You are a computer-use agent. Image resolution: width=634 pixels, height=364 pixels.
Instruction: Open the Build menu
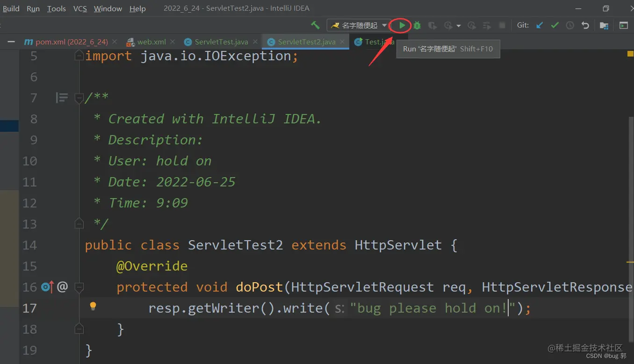pyautogui.click(x=11, y=8)
